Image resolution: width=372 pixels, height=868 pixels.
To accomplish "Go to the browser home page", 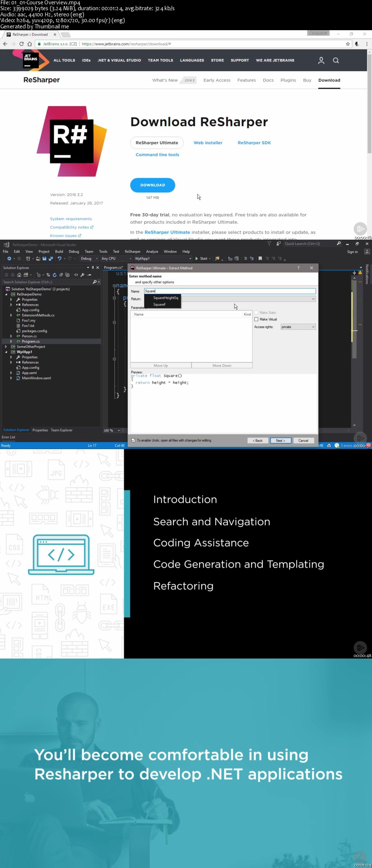I will (x=30, y=44).
